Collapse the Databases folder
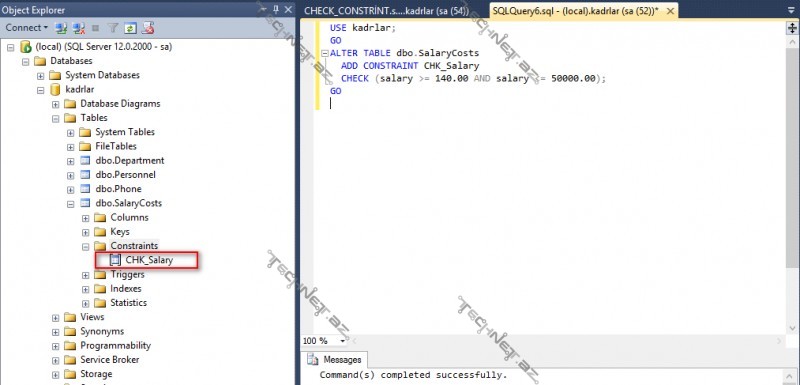 (26, 61)
